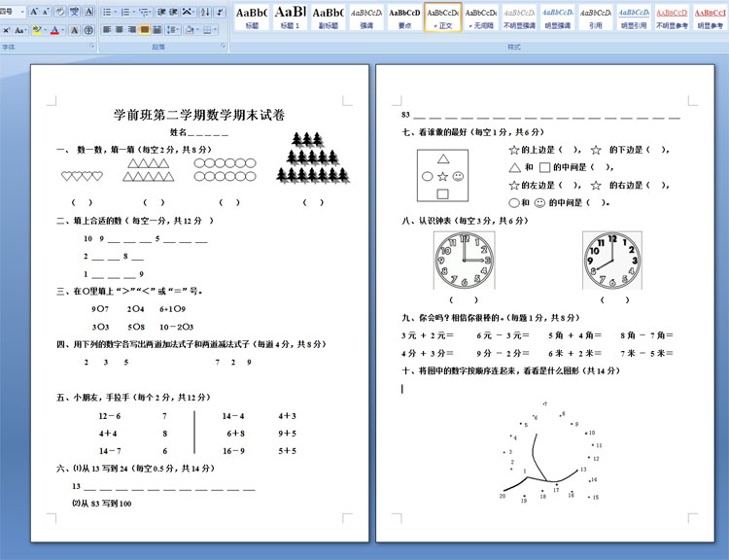
Task: Apply the 明显强调 style
Action: click(x=557, y=17)
